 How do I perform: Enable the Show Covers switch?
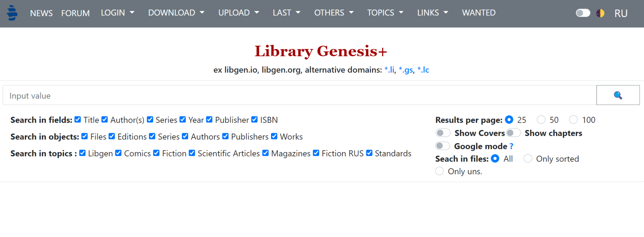tap(443, 133)
